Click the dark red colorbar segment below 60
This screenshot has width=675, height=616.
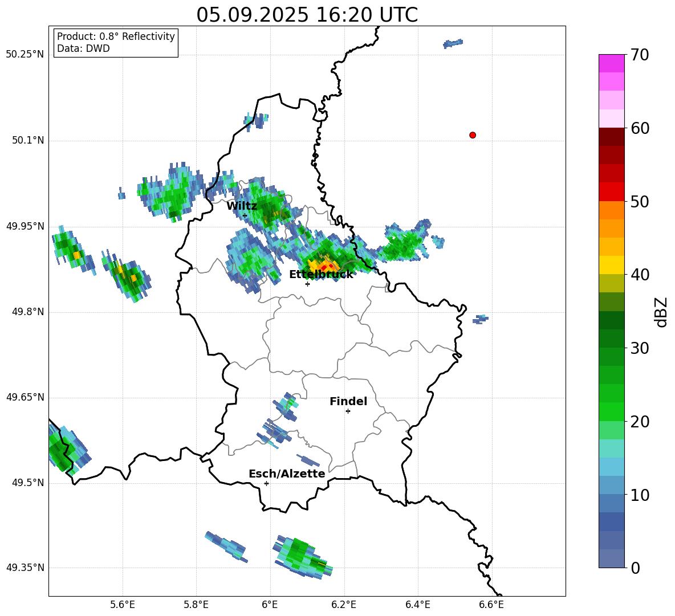[611, 137]
